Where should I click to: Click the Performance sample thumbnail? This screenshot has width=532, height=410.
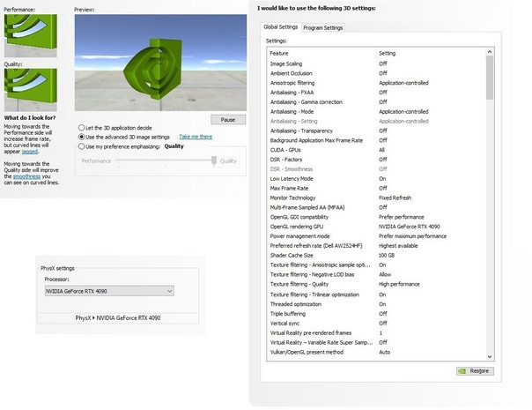tap(31, 35)
